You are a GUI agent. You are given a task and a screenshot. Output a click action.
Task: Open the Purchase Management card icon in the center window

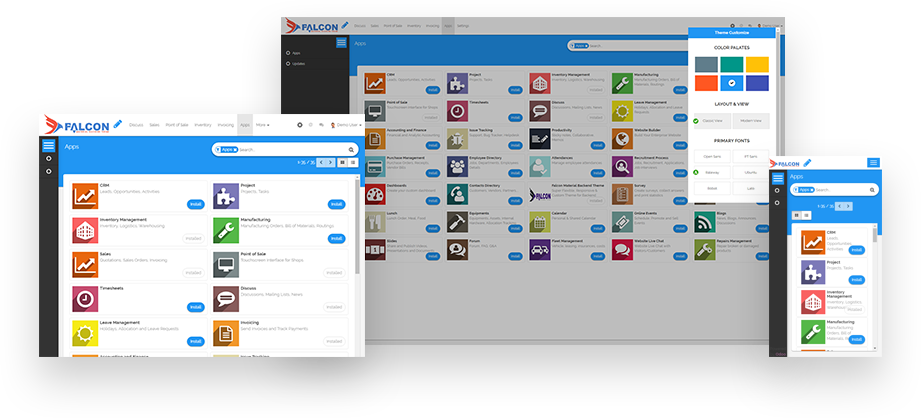[375, 166]
